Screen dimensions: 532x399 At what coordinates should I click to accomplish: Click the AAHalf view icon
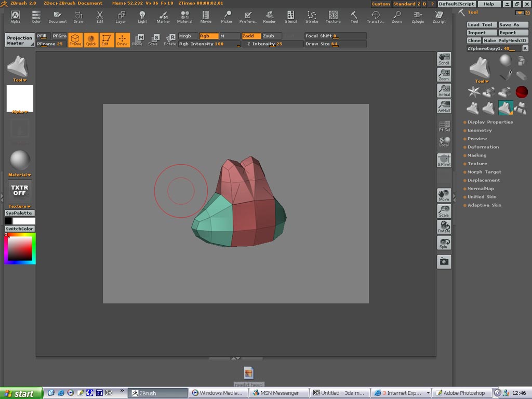[x=444, y=107]
